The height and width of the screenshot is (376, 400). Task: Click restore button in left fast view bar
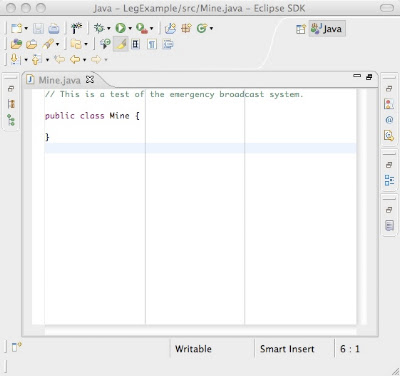pyautogui.click(x=11, y=89)
